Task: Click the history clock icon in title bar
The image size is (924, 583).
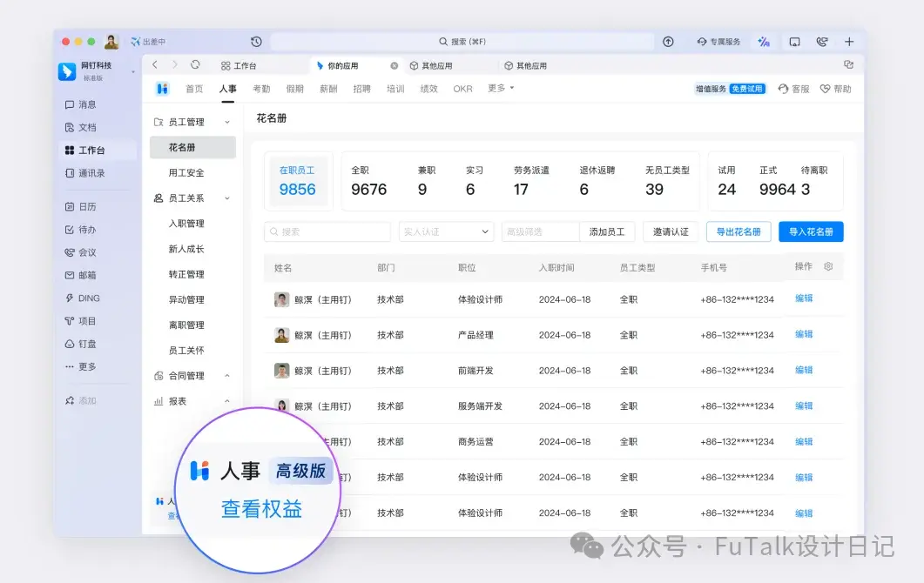Action: 256,42
